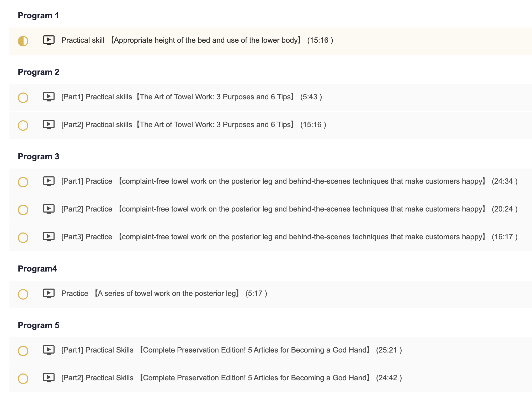
Task: Click video icon of the 16:17 posterior leg lesson
Action: tap(49, 237)
